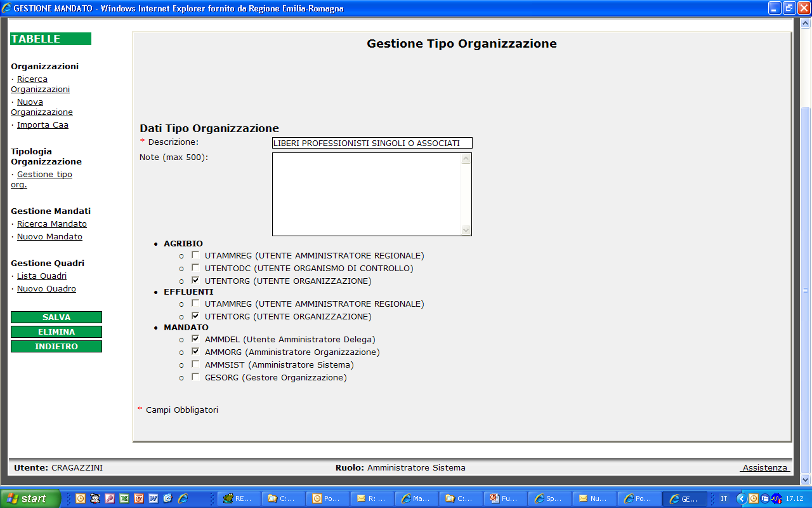Click the Ruolo: Amministratore Sistema text
The image size is (812, 508).
coord(400,467)
